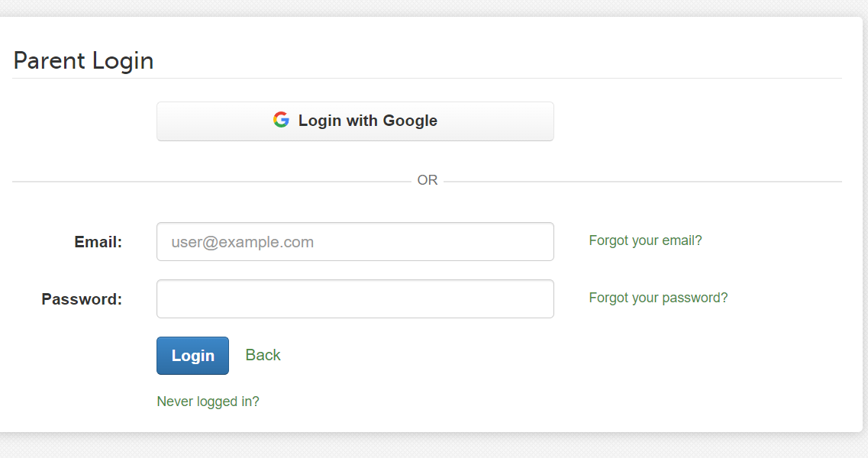
Task: Select the Parent Login heading
Action: point(83,60)
